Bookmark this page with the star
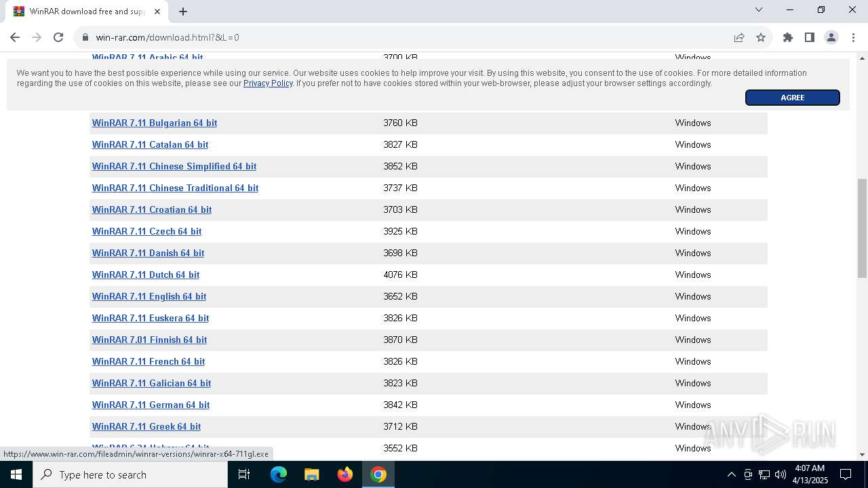 [x=761, y=37]
